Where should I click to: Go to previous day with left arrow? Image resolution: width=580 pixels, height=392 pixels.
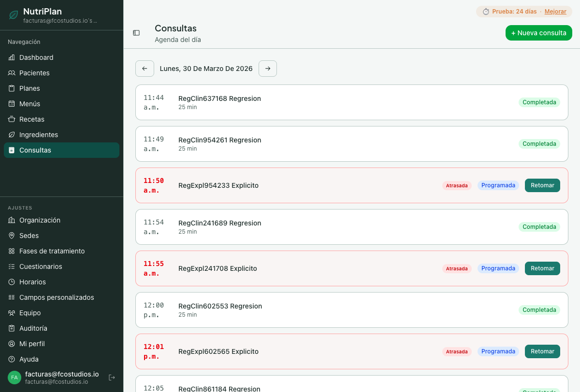[x=145, y=69]
